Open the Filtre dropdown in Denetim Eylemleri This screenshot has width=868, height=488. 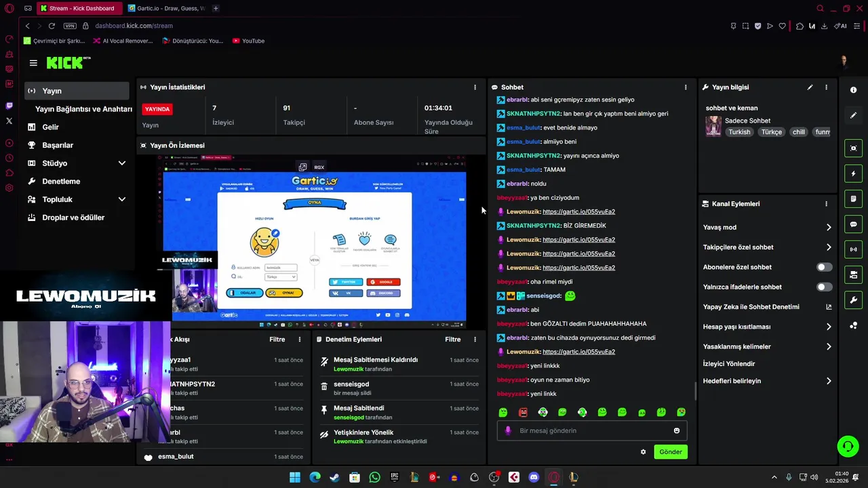pyautogui.click(x=452, y=340)
